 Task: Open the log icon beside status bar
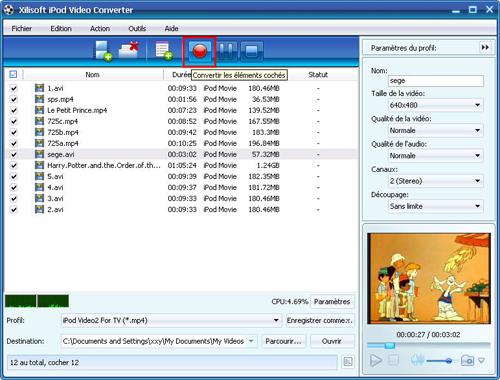point(348,362)
